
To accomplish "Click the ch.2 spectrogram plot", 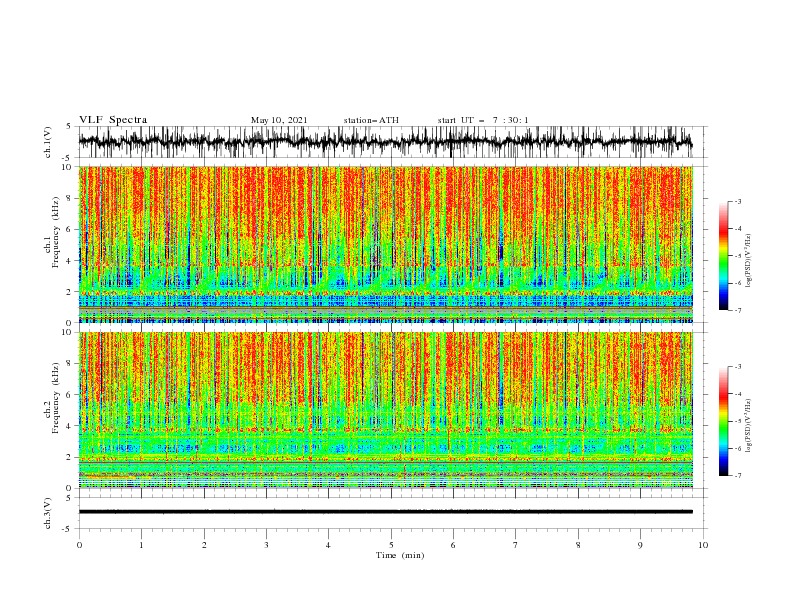I will tap(386, 410).
